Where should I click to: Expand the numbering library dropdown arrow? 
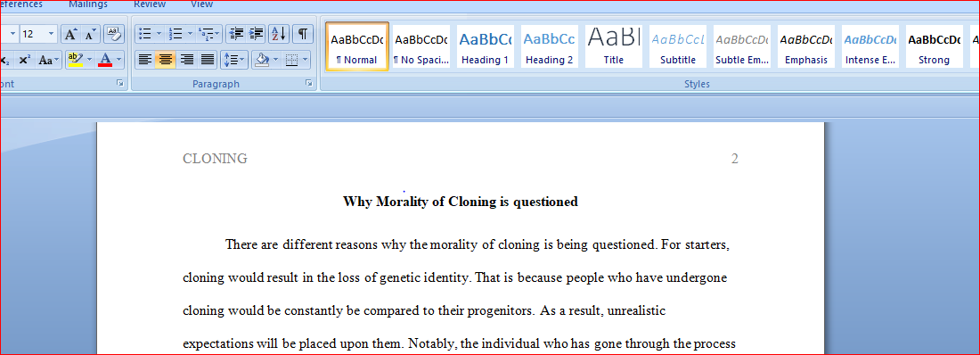(x=190, y=34)
